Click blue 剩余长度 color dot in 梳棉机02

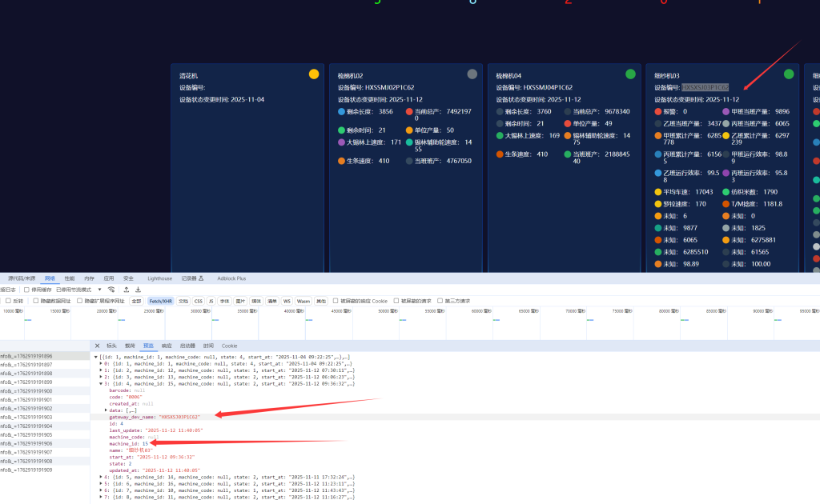(x=342, y=112)
